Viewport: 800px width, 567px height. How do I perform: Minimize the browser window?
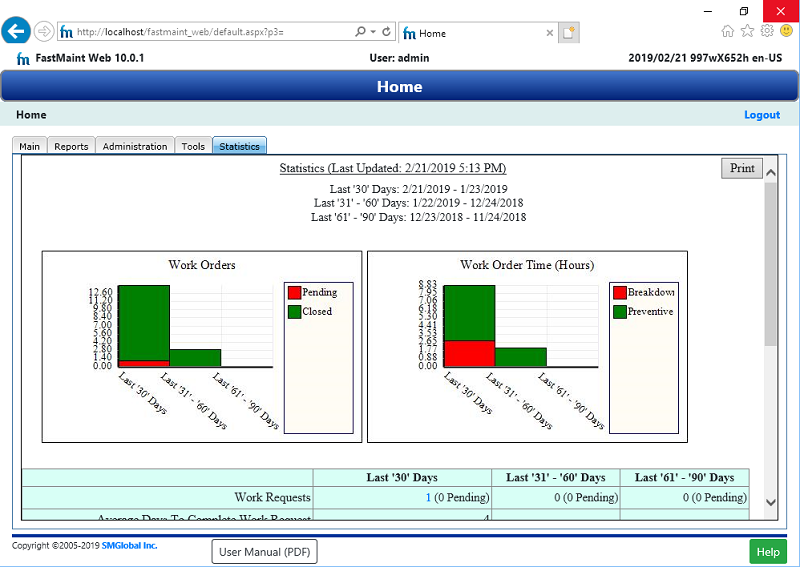(x=708, y=11)
